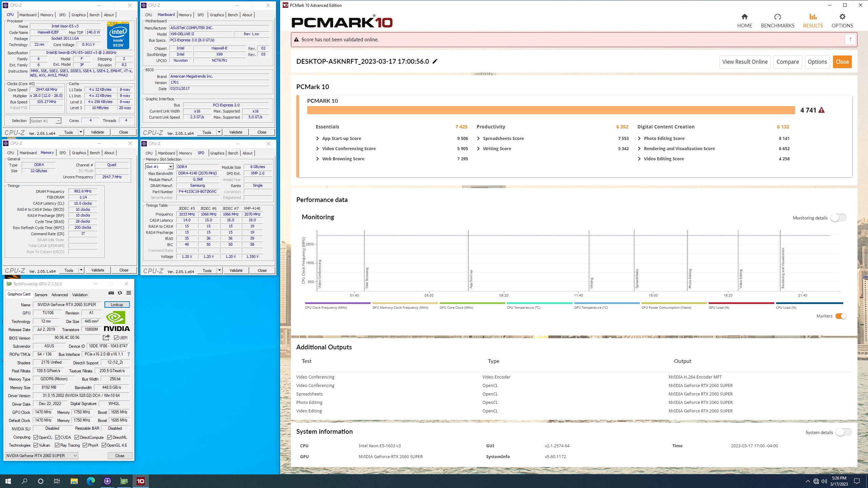This screenshot has width=868, height=488.
Task: Open taskbar Search
Action: click(x=24, y=481)
